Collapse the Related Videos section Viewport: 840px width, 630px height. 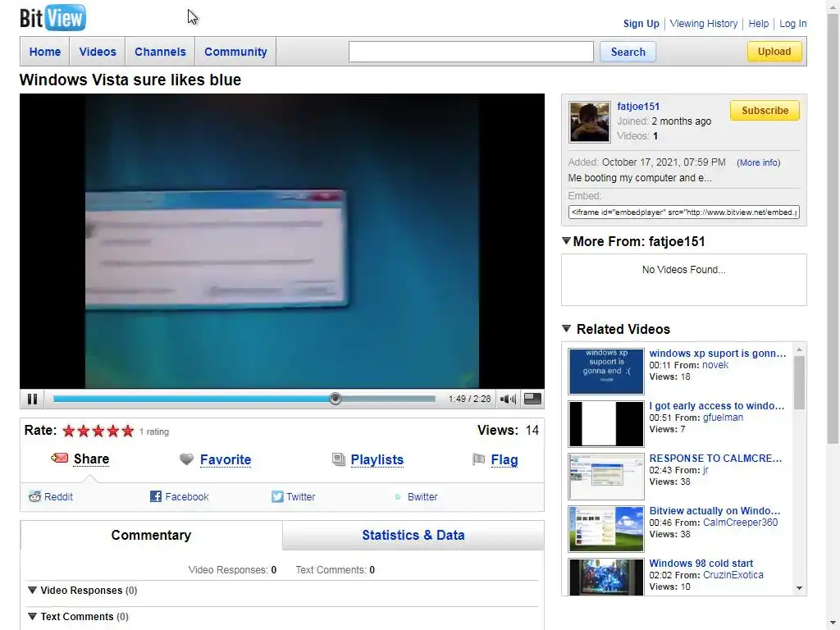tap(566, 328)
